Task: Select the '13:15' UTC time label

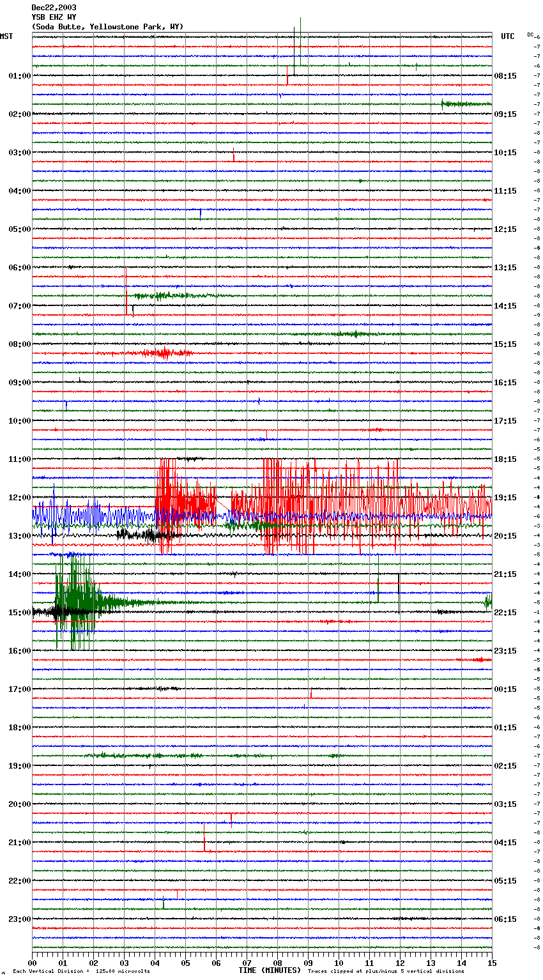Action: [505, 268]
